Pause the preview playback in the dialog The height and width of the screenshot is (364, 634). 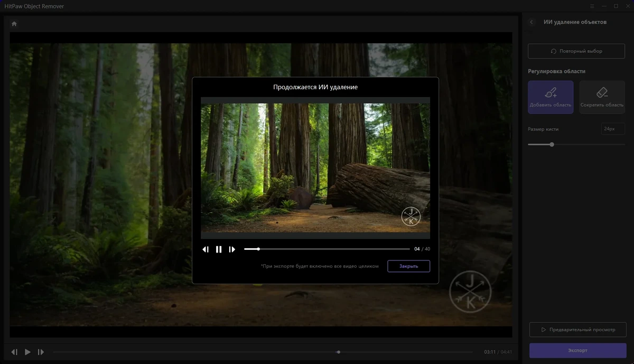click(219, 249)
